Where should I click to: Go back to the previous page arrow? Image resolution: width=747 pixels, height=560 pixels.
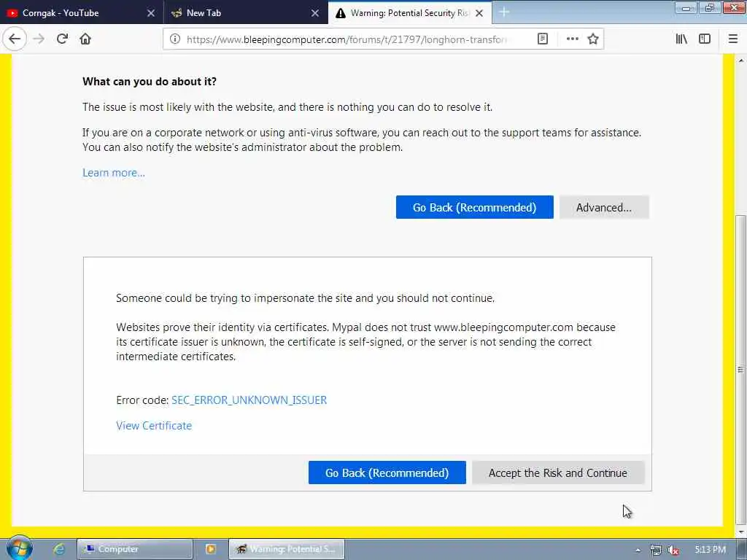pos(15,39)
